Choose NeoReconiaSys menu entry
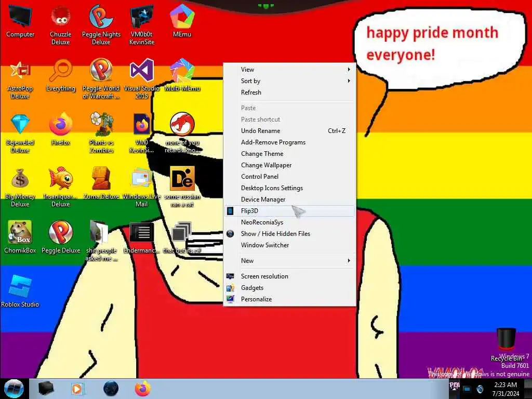The height and width of the screenshot is (399, 532). pyautogui.click(x=289, y=222)
